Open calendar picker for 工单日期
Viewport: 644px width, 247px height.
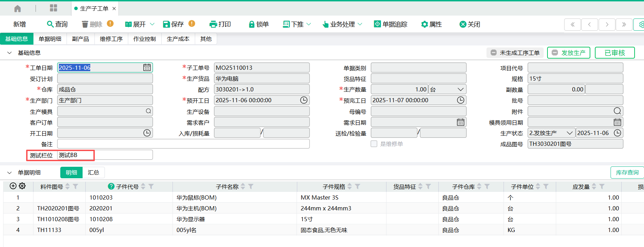[147, 68]
